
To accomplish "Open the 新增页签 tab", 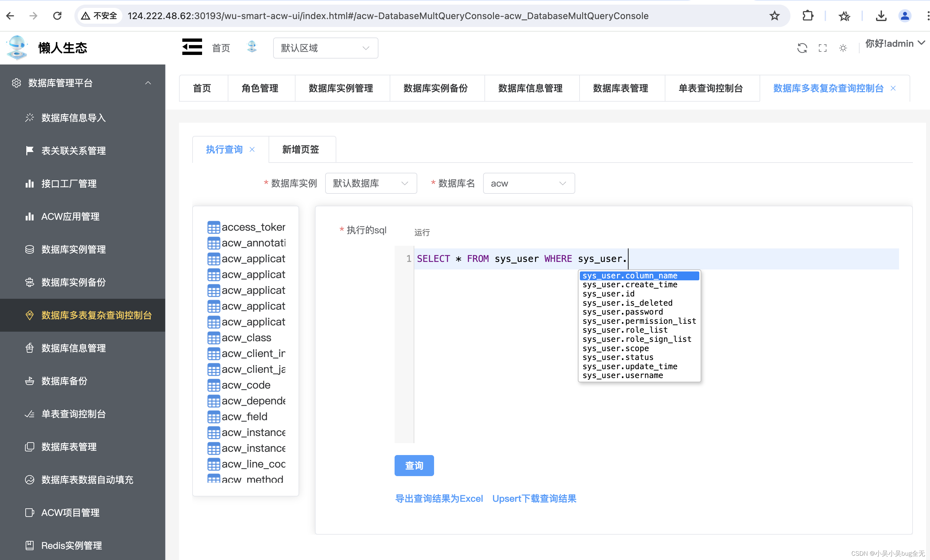I will [301, 149].
